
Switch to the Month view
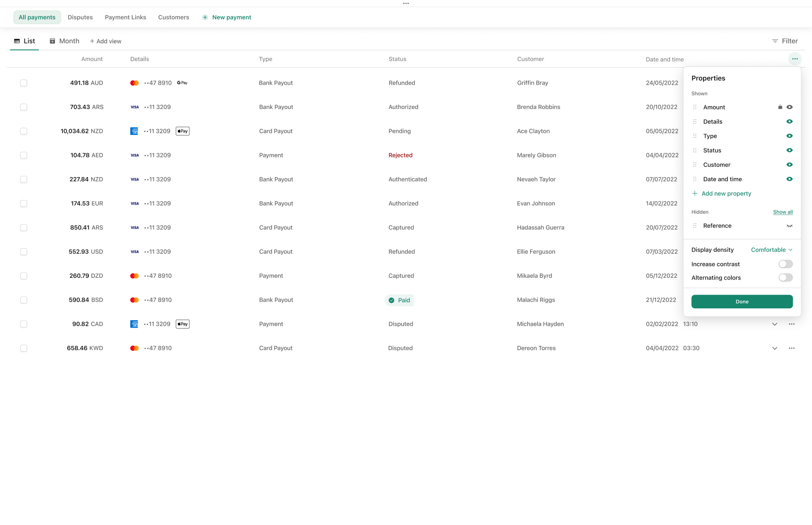tap(64, 41)
